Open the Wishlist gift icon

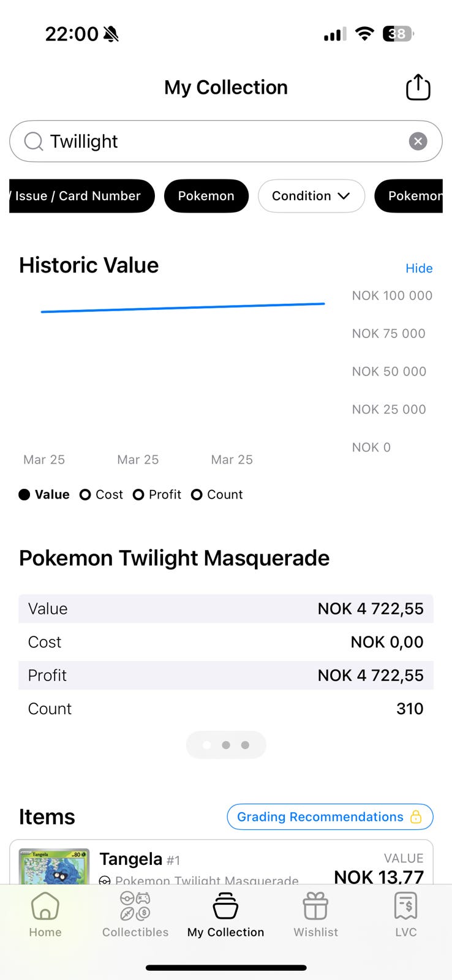coord(315,907)
